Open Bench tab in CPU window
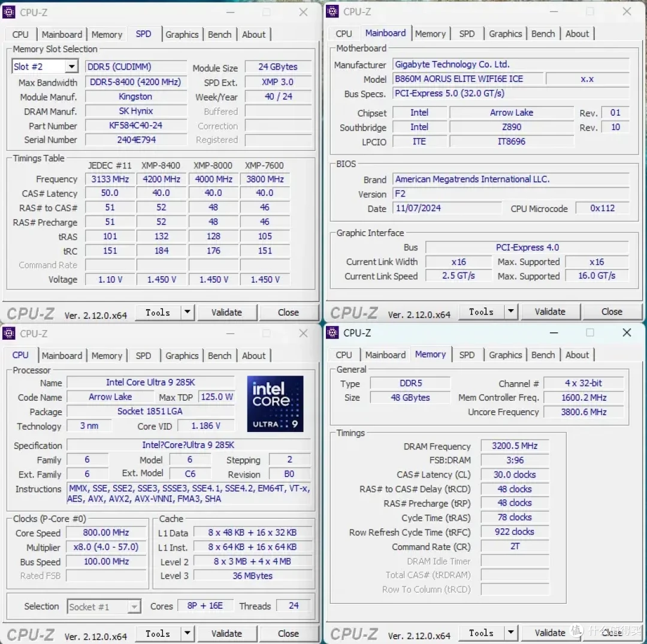 [219, 355]
